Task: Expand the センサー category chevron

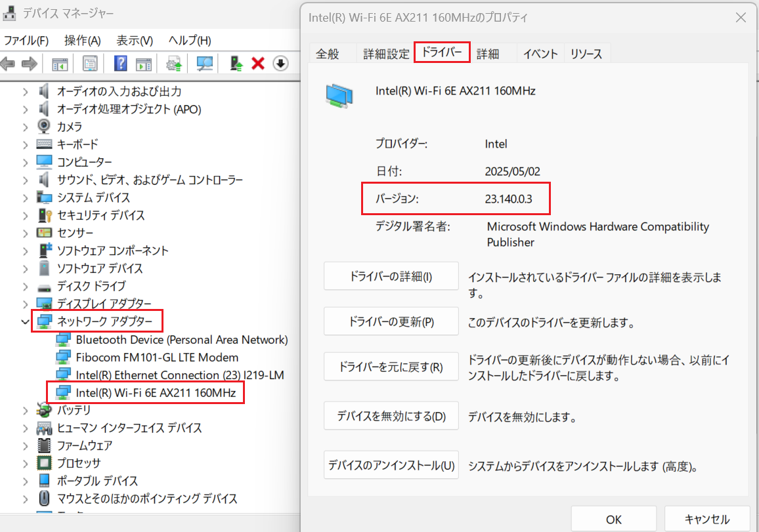Action: click(x=25, y=233)
